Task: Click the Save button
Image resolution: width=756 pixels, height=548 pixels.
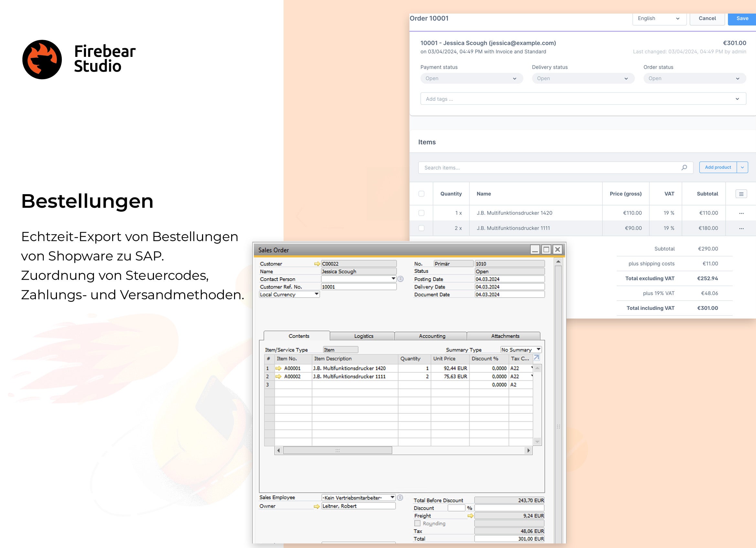Action: point(742,19)
